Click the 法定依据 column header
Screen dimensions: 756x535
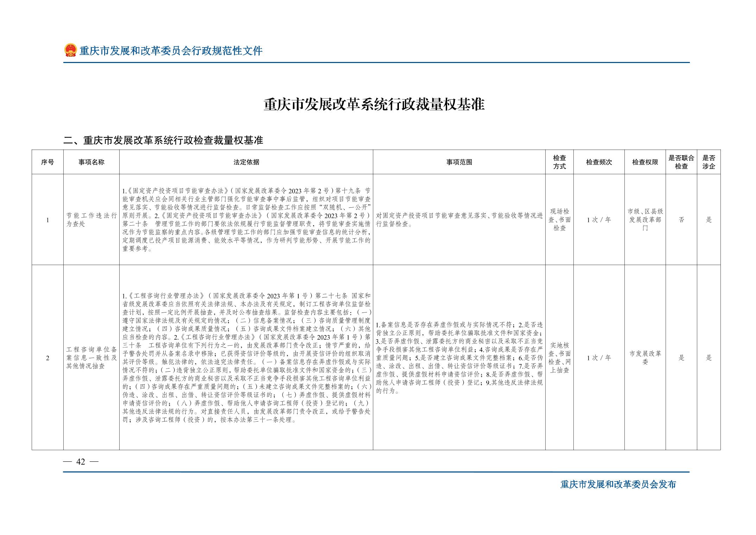tap(246, 162)
